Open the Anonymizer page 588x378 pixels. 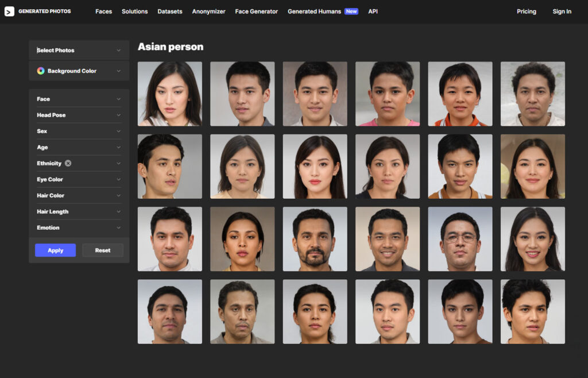(208, 11)
